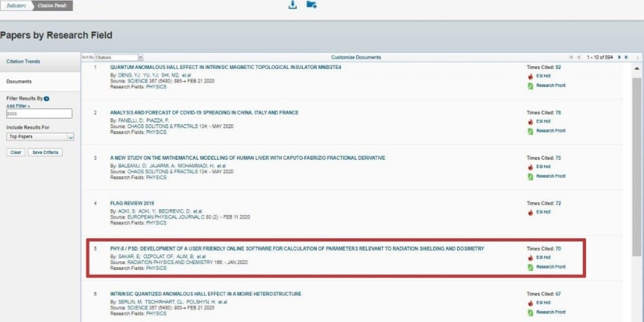This screenshot has height=322, width=644.
Task: Click Times Cited: 78 count
Action: coord(544,113)
